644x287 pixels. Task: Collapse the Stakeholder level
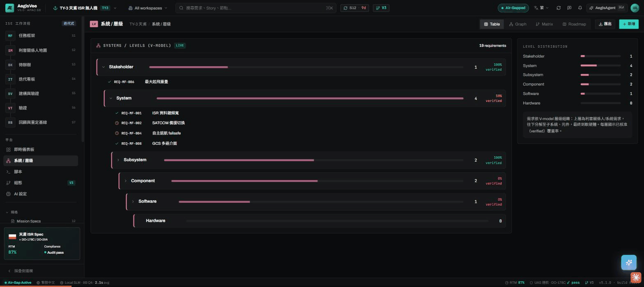tap(103, 67)
